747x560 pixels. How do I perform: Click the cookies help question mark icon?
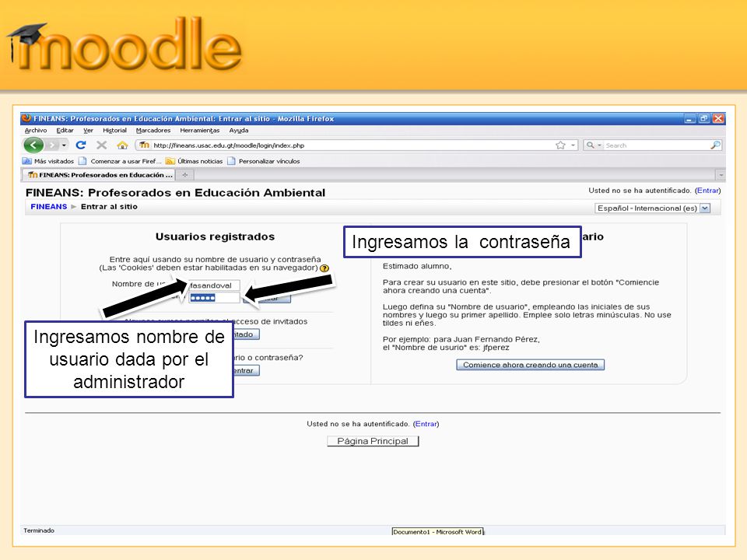[324, 268]
